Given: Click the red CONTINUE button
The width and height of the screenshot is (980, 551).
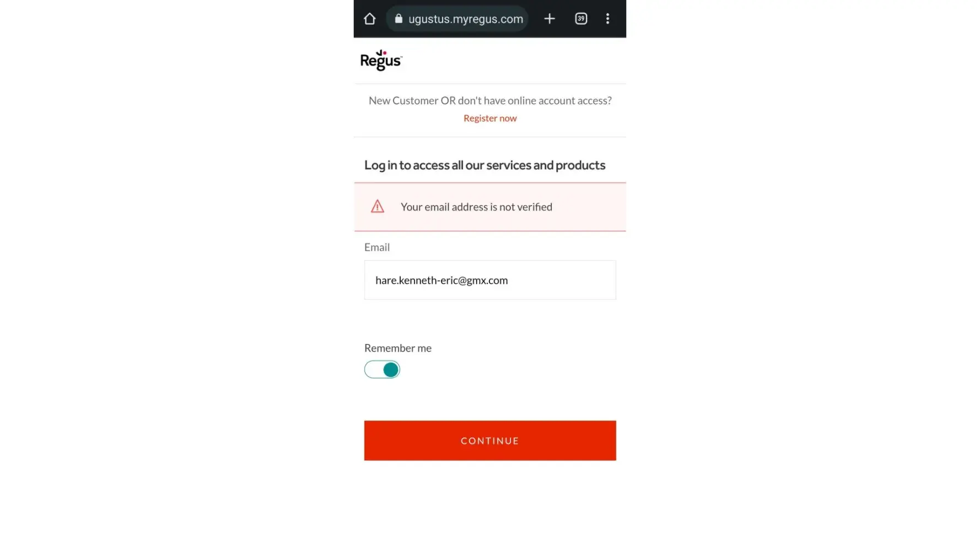Looking at the screenshot, I should pyautogui.click(x=489, y=440).
